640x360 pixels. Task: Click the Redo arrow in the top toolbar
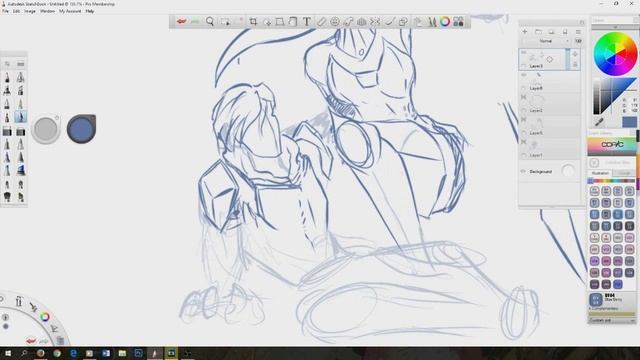(x=195, y=22)
